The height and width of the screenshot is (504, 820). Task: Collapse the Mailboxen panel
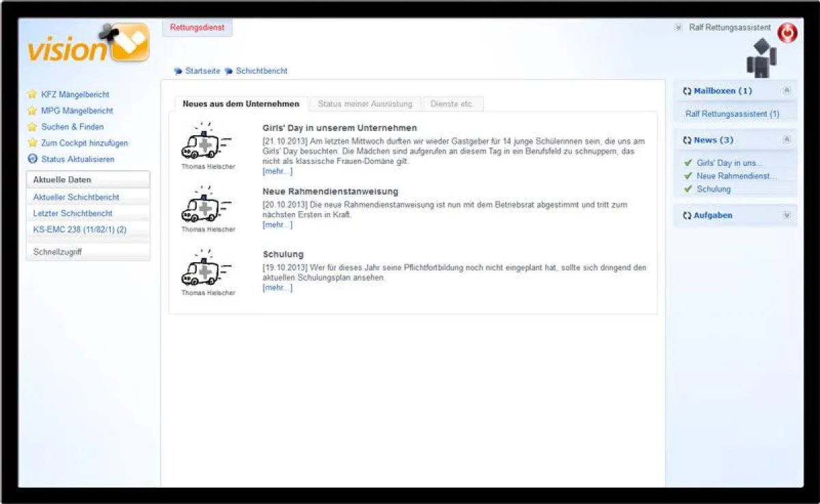786,89
